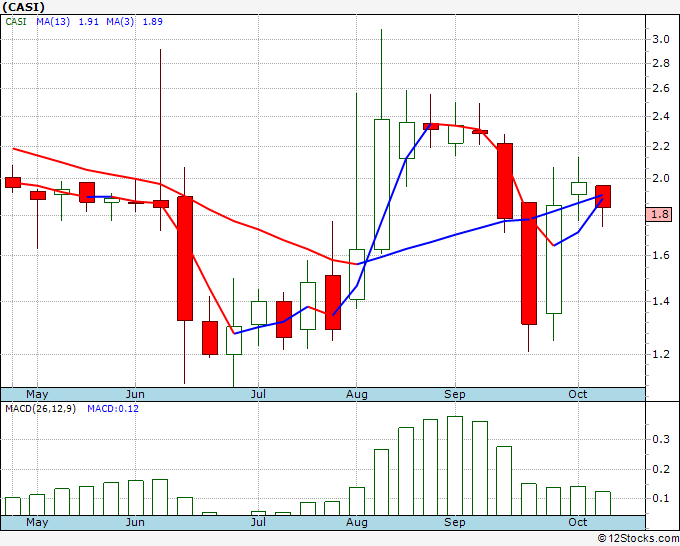Click Oct on the MACD panel axis
Image resolution: width=680 pixels, height=546 pixels.
(578, 523)
